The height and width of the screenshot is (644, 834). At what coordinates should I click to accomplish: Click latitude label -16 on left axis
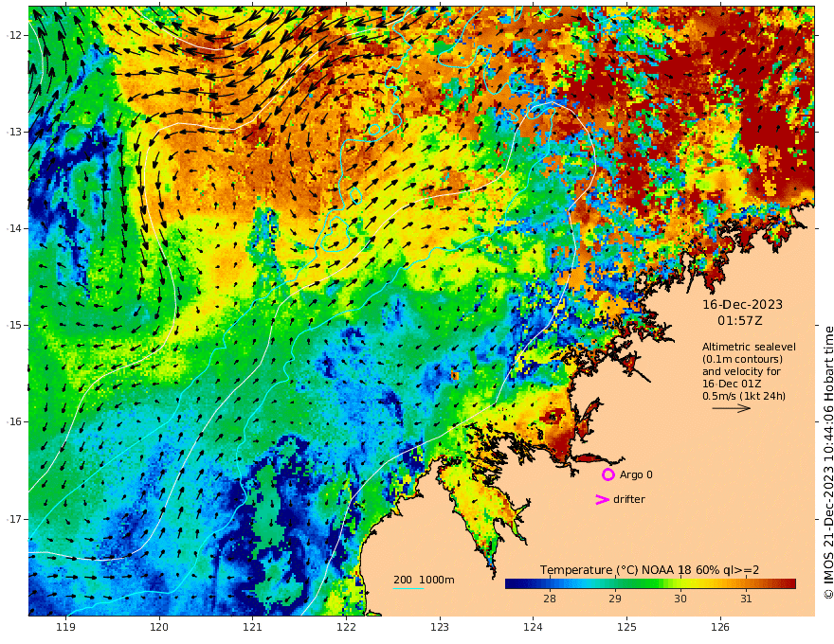click(x=14, y=421)
